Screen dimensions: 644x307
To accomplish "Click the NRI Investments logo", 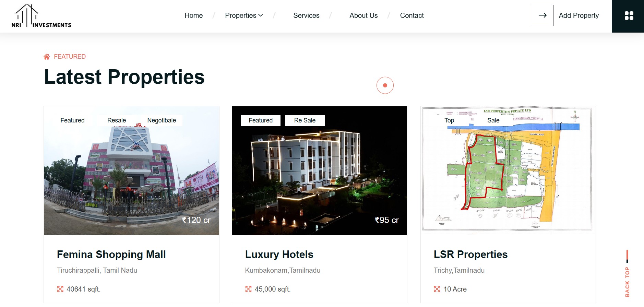I will (x=41, y=16).
